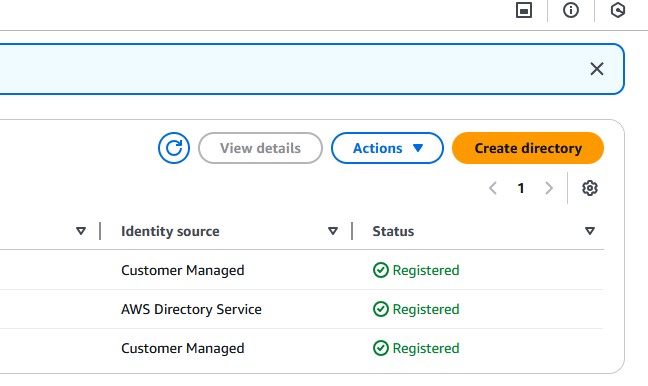Click the Status column header
This screenshot has width=648, height=386.
[393, 231]
